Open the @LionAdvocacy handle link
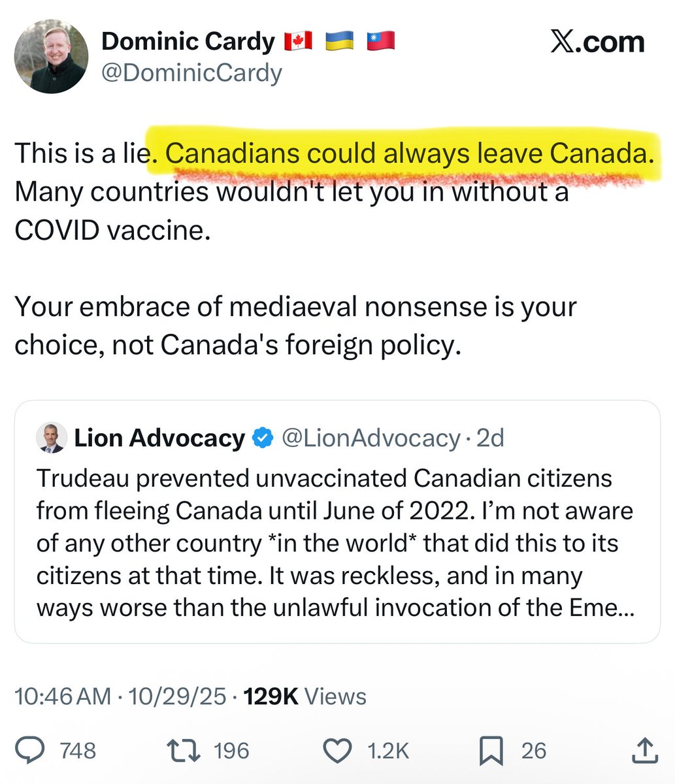675x784 pixels. (370, 438)
